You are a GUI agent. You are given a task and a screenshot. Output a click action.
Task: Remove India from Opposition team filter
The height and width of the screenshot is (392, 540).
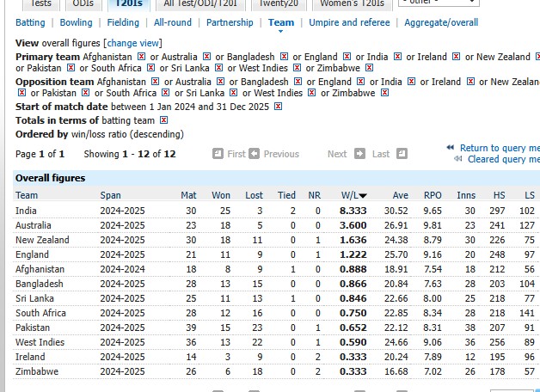click(x=411, y=82)
